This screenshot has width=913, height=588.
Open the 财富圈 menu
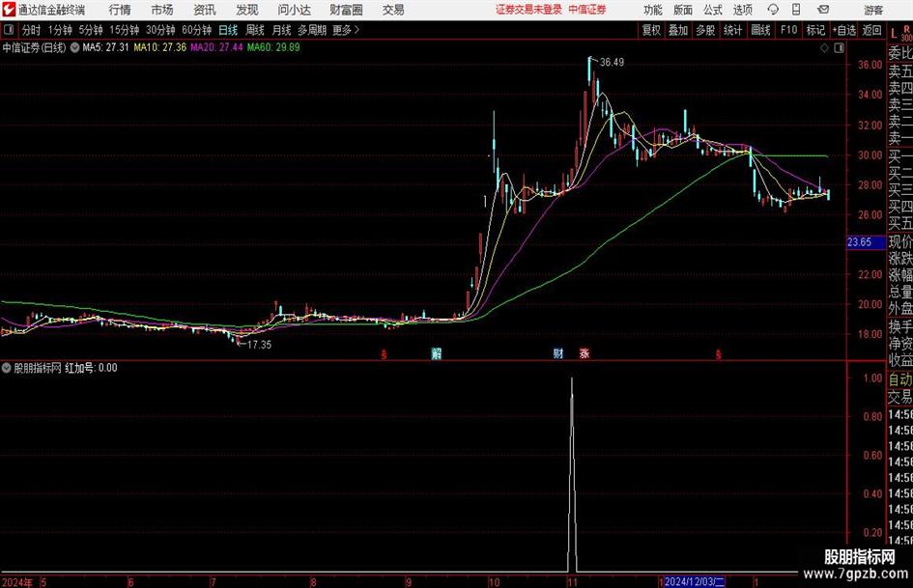click(346, 10)
